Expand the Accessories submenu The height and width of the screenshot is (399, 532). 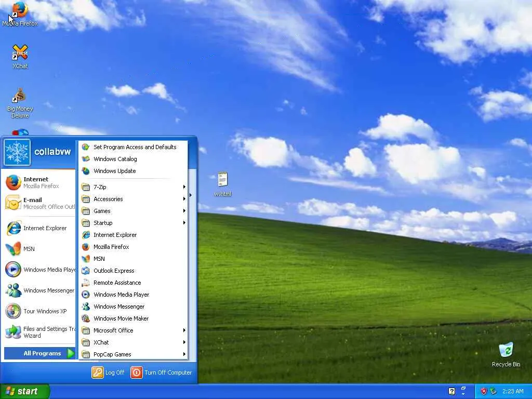click(134, 199)
